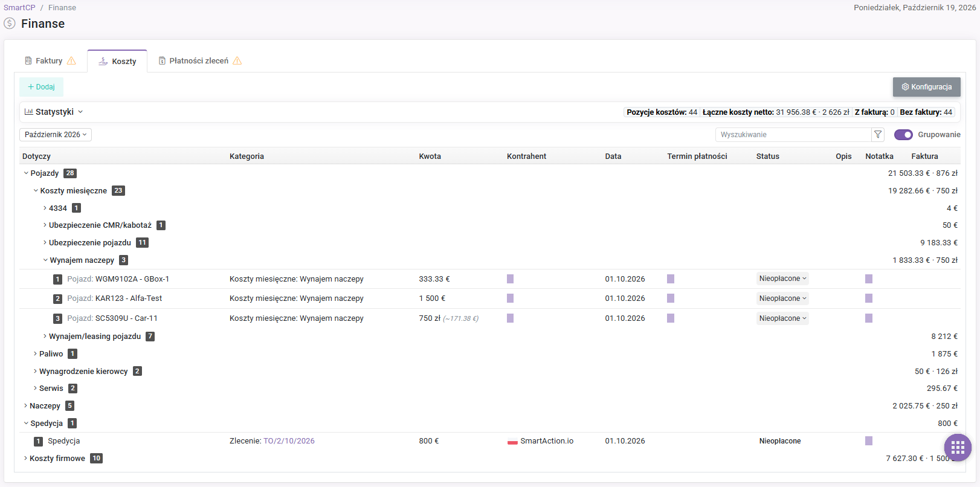Click Notatka placeholder in Spedycja row
Screen dimensions: 980x487
[869, 441]
